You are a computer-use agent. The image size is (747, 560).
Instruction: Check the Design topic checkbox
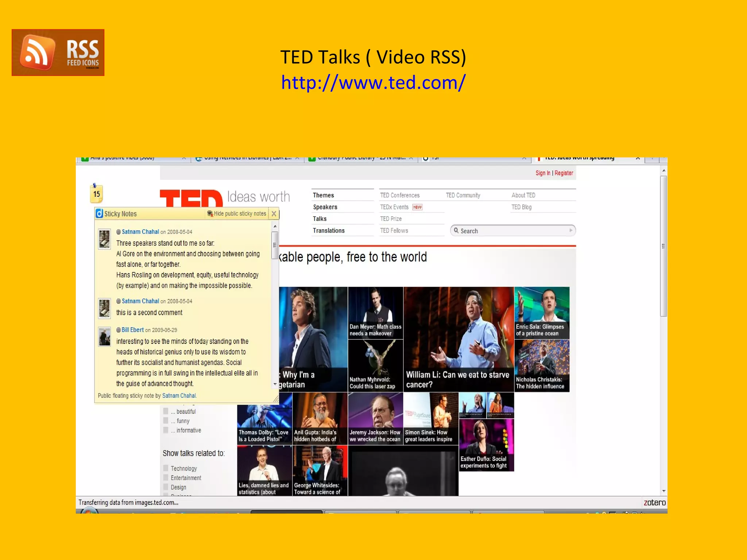click(166, 487)
